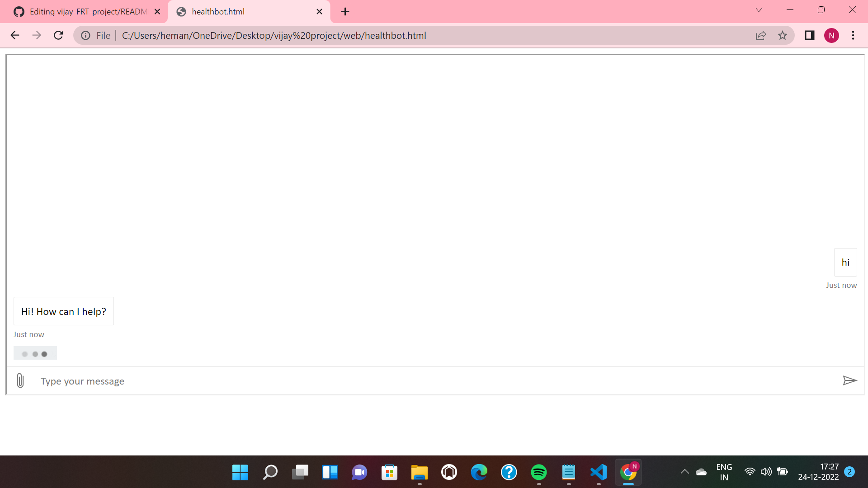Viewport: 868px width, 488px height.
Task: Launch Microsoft Edge from the taskbar
Action: click(x=479, y=472)
